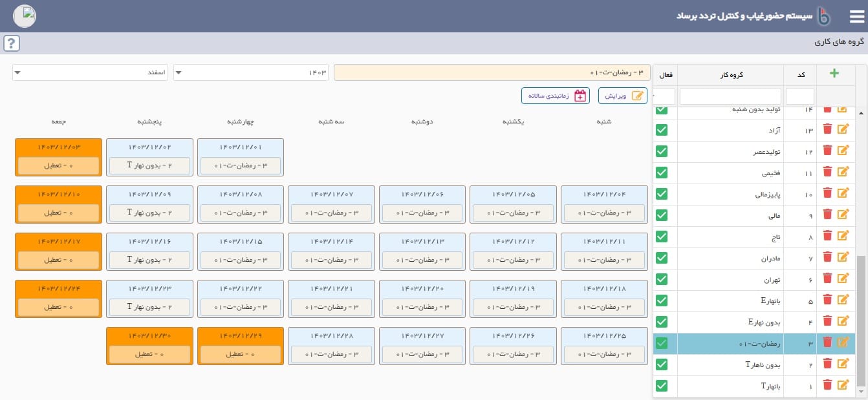Sort by the گروه کار column header
The height and width of the screenshot is (400, 868).
tap(730, 75)
